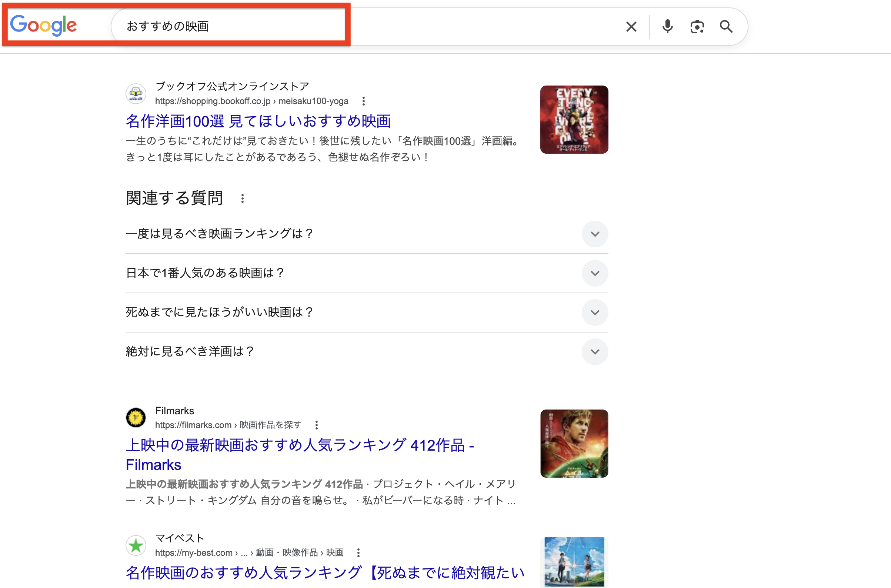
Task: Open the three-dot menu on the Filmarks result
Action: pyautogui.click(x=317, y=424)
